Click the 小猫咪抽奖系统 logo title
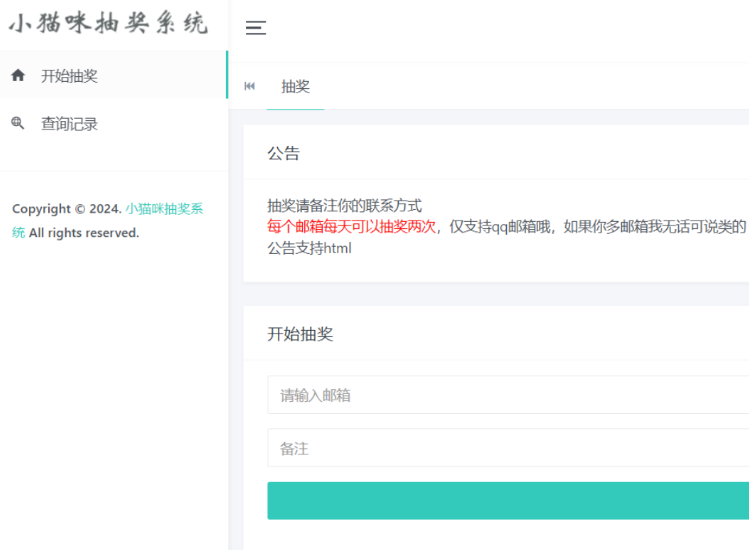749x550 pixels. (108, 25)
